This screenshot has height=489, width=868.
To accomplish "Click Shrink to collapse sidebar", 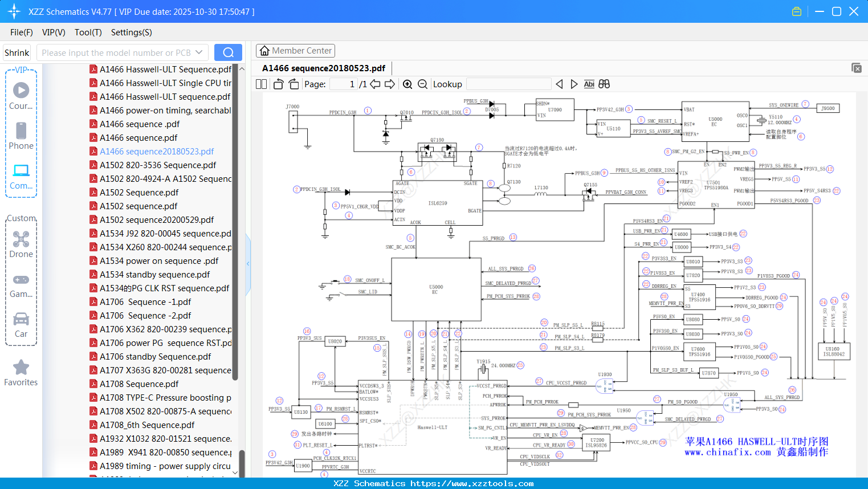I will click(17, 52).
